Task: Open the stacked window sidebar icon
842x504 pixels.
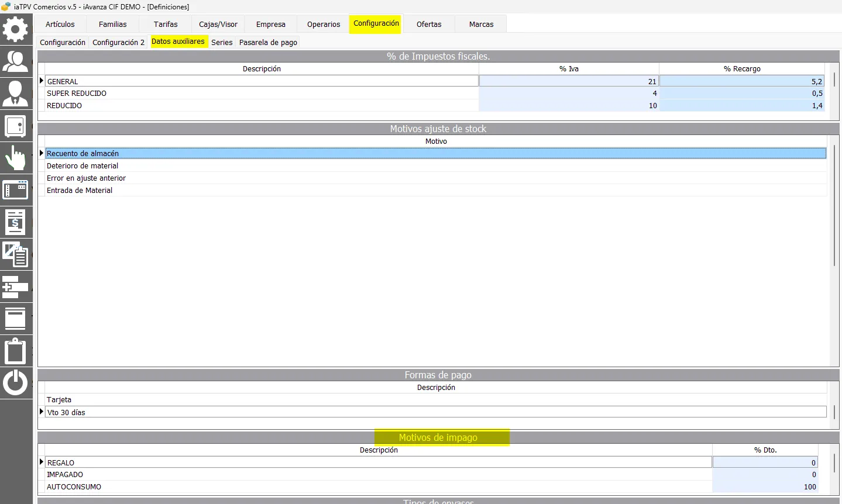Action: pyautogui.click(x=16, y=319)
